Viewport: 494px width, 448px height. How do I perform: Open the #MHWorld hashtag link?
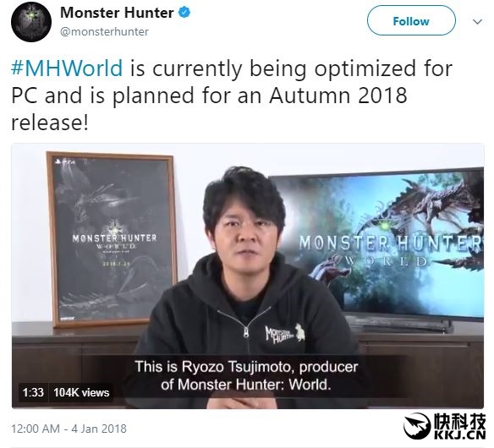coord(67,68)
